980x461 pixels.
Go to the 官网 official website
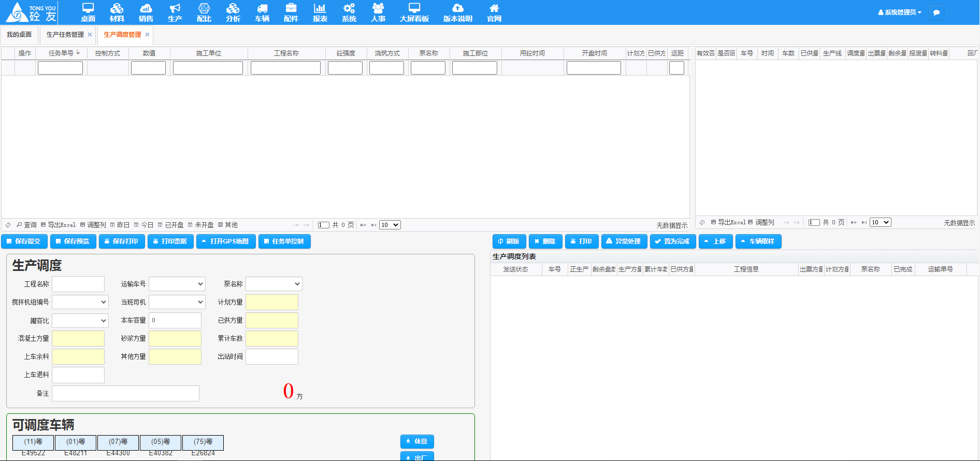[494, 12]
